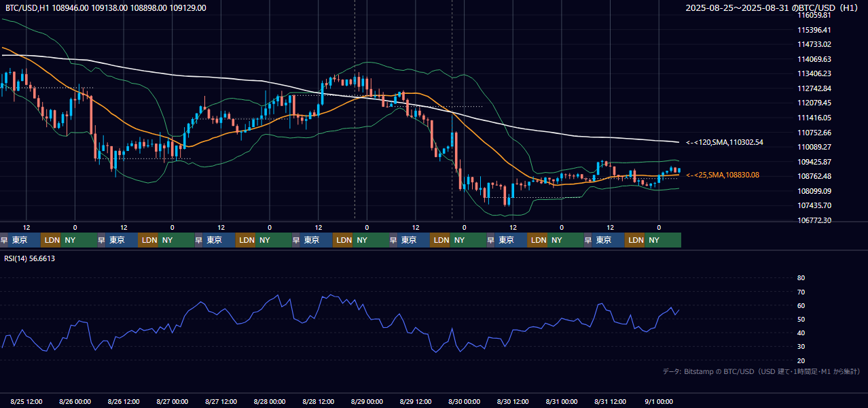Select the 8/26 12:00 date label
This screenshot has width=868, height=408.
(x=124, y=402)
